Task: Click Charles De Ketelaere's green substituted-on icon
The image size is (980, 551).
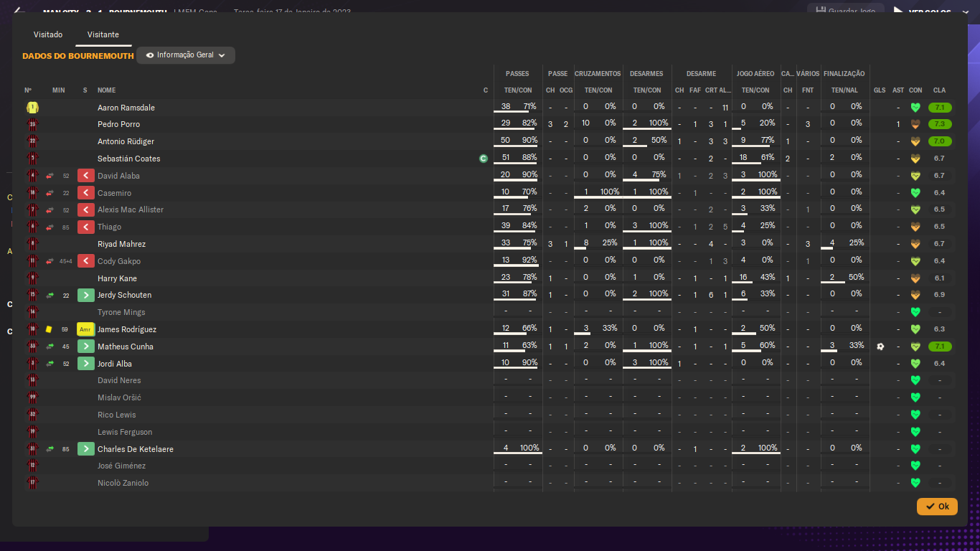Action: (x=86, y=449)
